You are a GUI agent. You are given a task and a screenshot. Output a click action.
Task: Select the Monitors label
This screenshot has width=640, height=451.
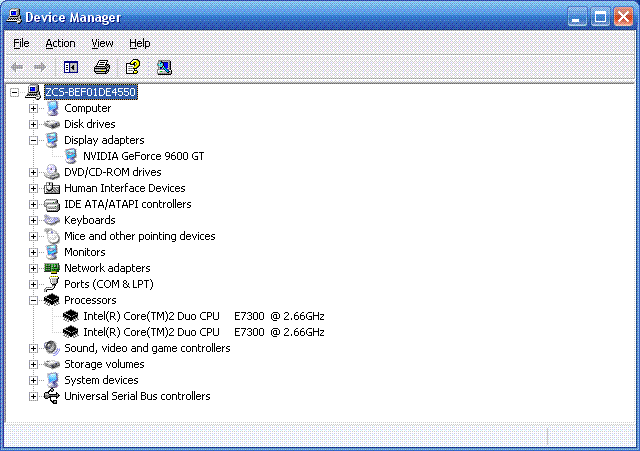(84, 252)
